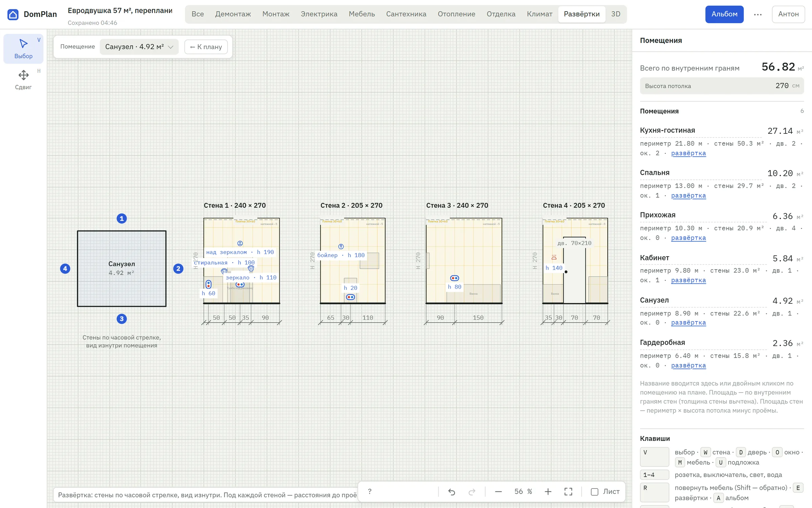Open развёртка link for Спальня
Screen dimensions: 812x508
(689, 195)
